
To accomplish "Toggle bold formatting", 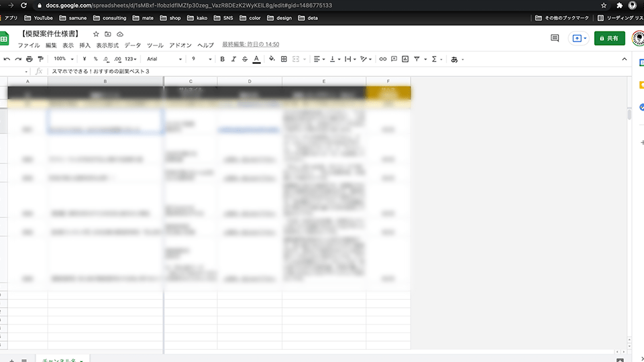I will coord(223,59).
